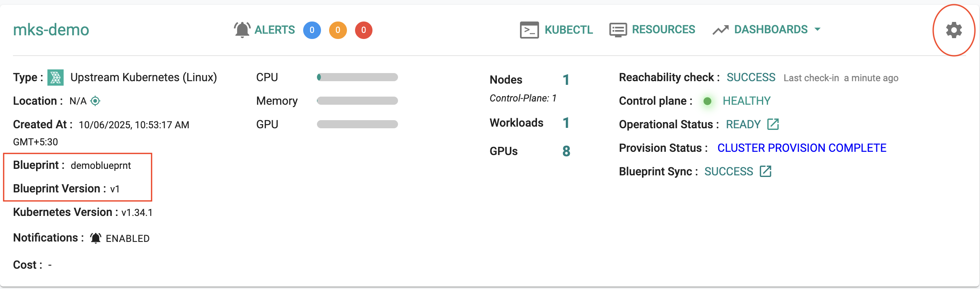Open the cluster settings gear icon
Image resolution: width=980 pixels, height=289 pixels.
(954, 30)
